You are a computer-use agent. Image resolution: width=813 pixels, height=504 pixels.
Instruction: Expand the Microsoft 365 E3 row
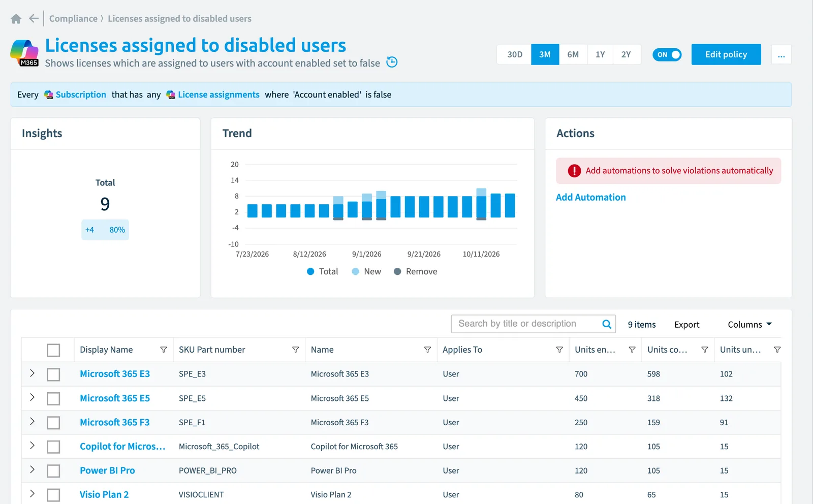(32, 373)
